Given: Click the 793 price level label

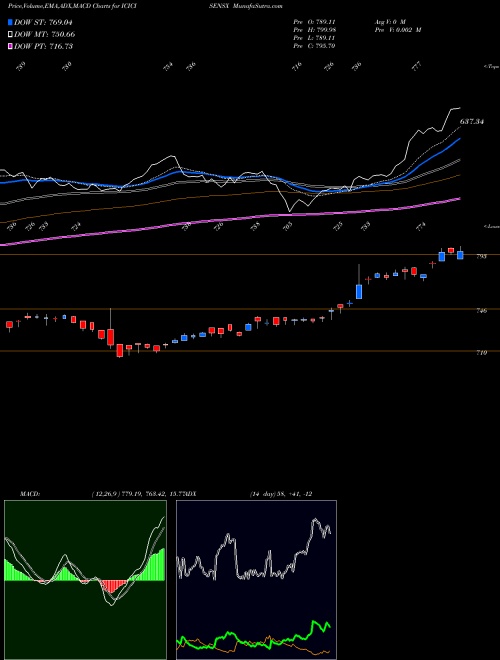Looking at the screenshot, I should coord(482,256).
